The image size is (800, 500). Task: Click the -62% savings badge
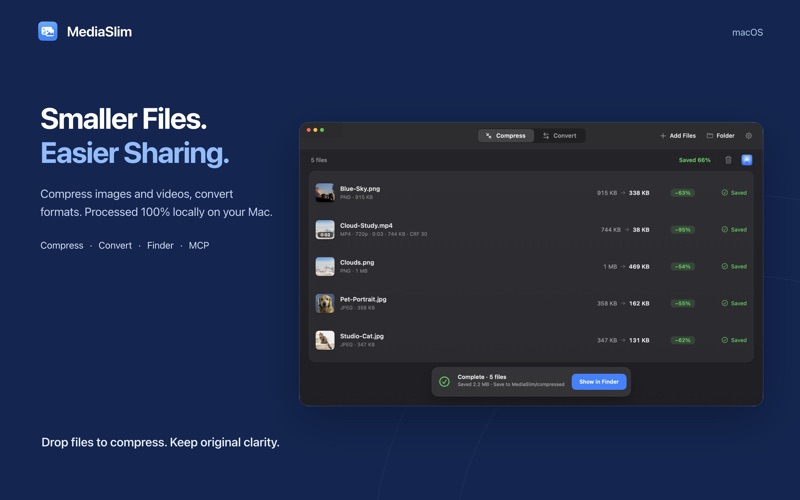[683, 340]
